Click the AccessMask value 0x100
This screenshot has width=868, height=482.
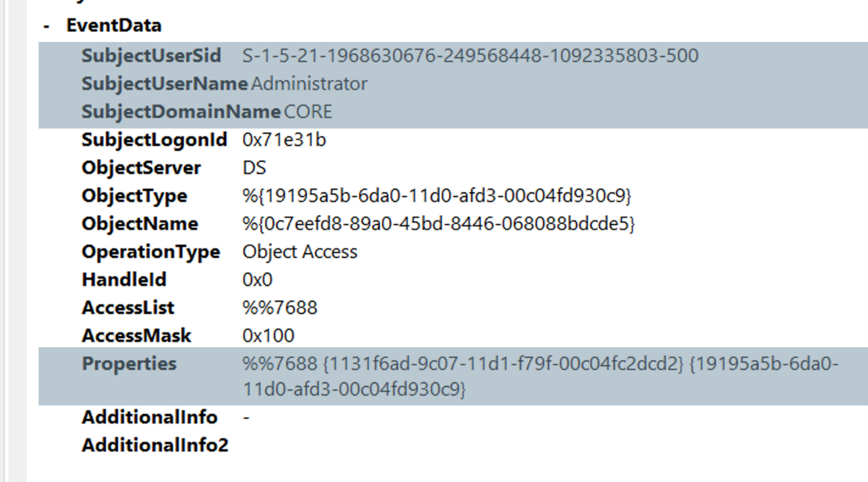(x=269, y=336)
